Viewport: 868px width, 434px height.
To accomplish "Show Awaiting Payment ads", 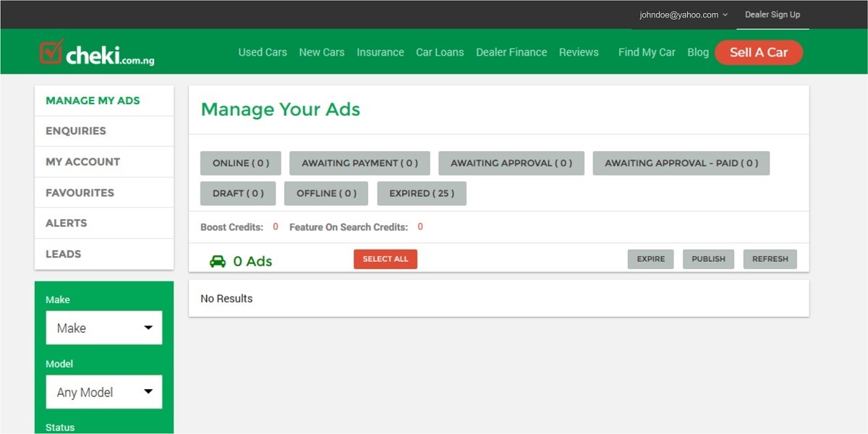I will point(359,163).
